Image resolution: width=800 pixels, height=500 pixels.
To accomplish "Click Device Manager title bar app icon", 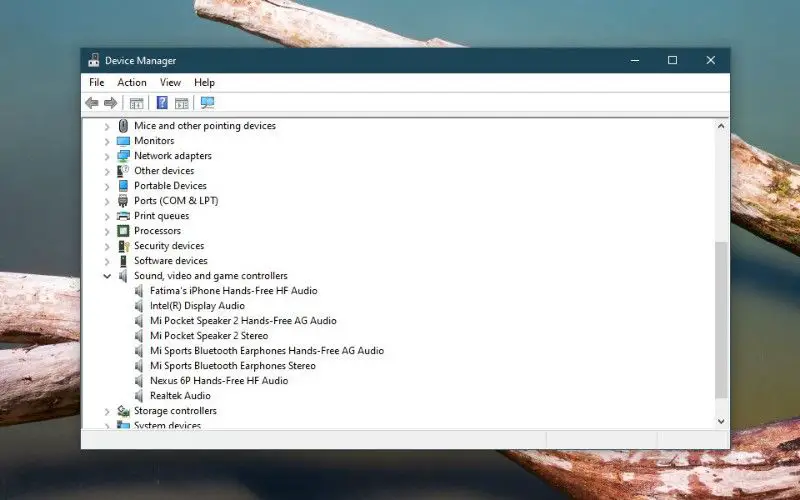I will tap(93, 60).
